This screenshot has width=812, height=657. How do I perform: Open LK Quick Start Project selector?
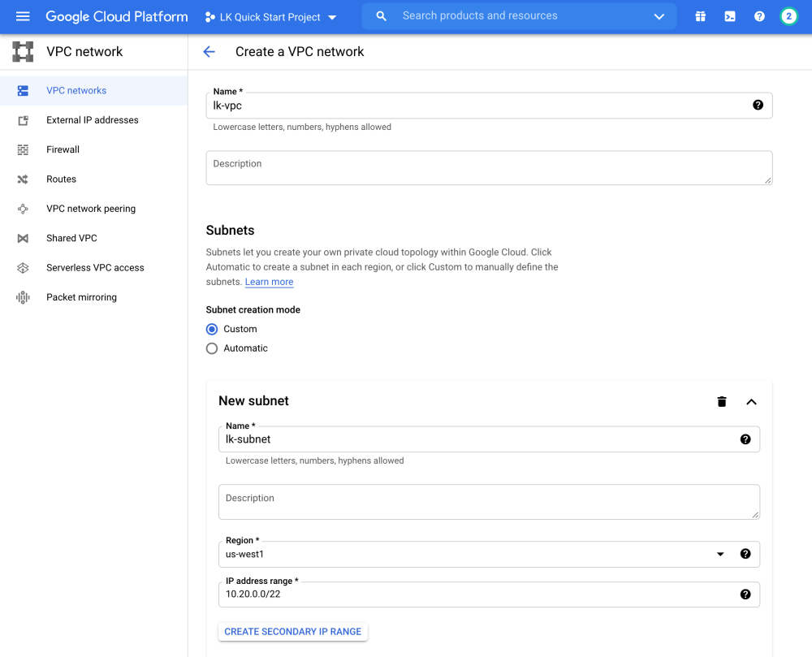pos(270,17)
